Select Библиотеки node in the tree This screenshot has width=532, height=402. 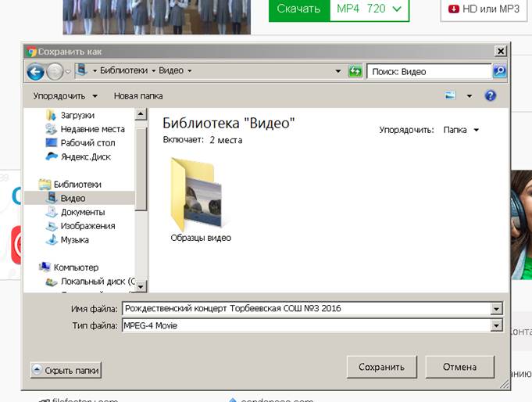coord(77,185)
